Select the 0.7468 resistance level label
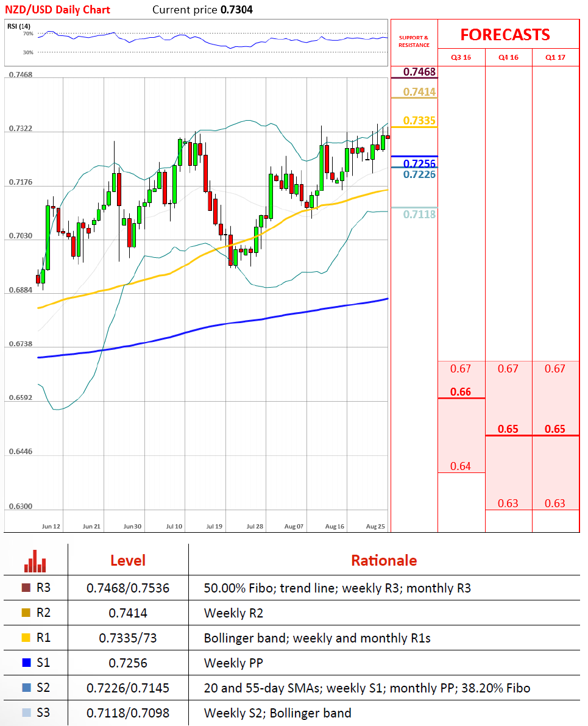 [420, 73]
